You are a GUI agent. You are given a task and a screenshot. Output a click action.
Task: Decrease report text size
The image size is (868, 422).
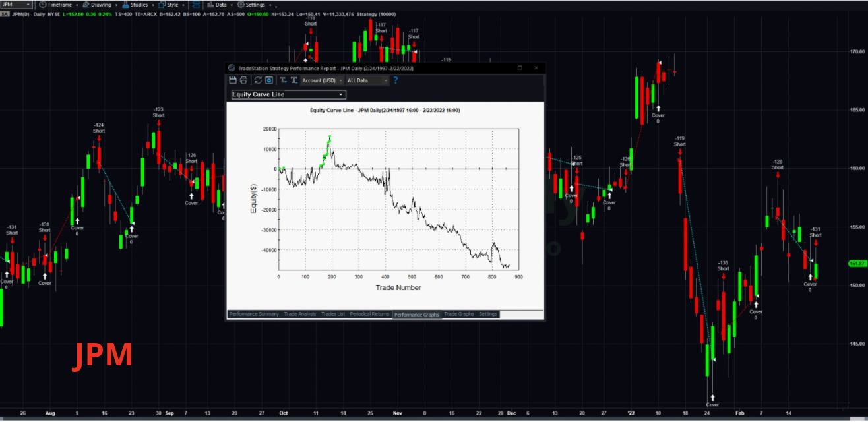(282, 80)
